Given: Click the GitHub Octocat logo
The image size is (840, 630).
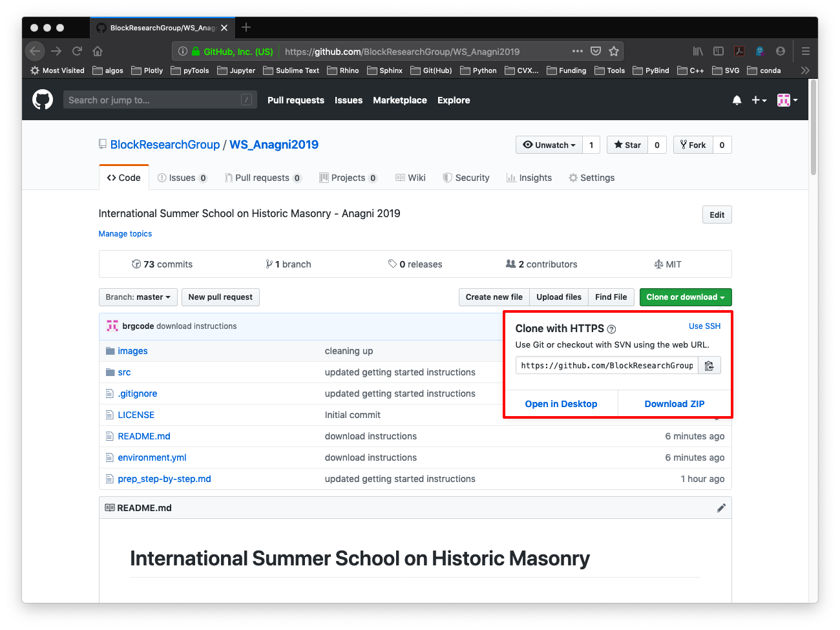Looking at the screenshot, I should pos(43,100).
